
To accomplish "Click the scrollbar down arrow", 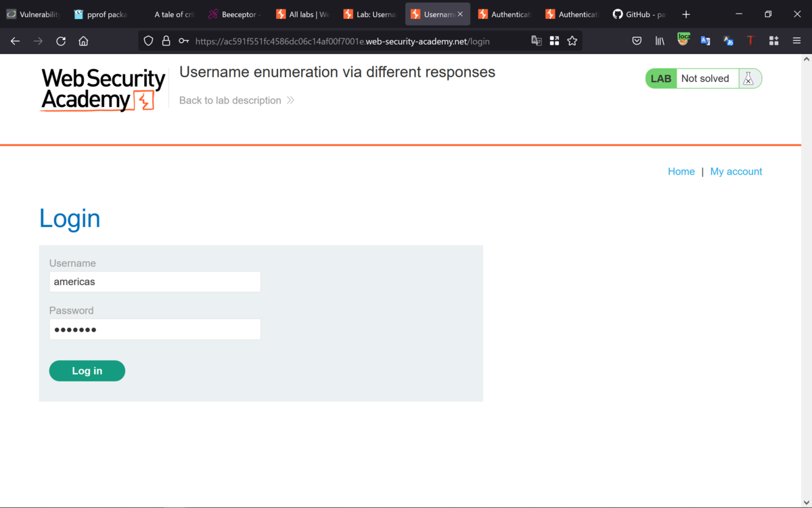I will pos(806,502).
